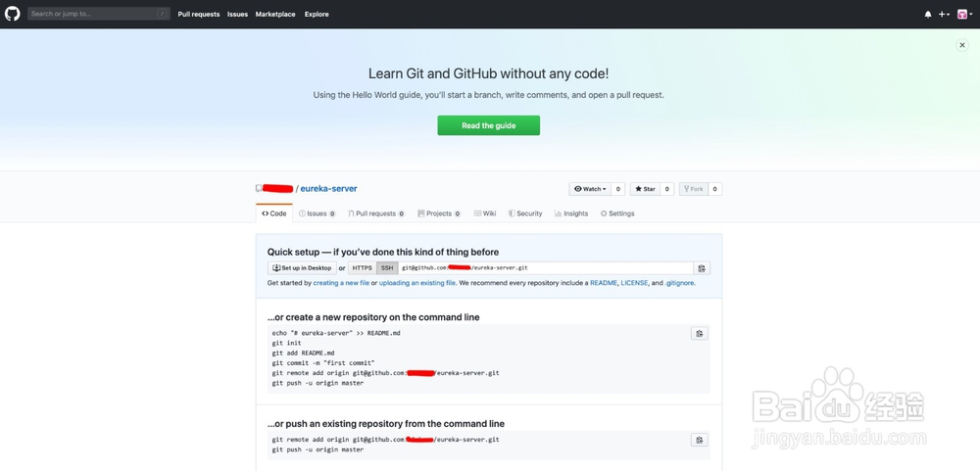
Task: Switch to the repository Issues tab
Action: click(318, 213)
